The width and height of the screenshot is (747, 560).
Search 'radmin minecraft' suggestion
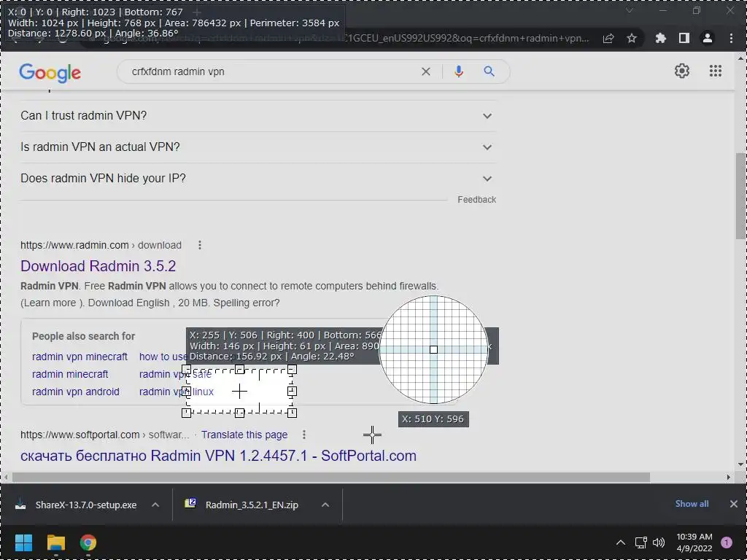pos(70,374)
